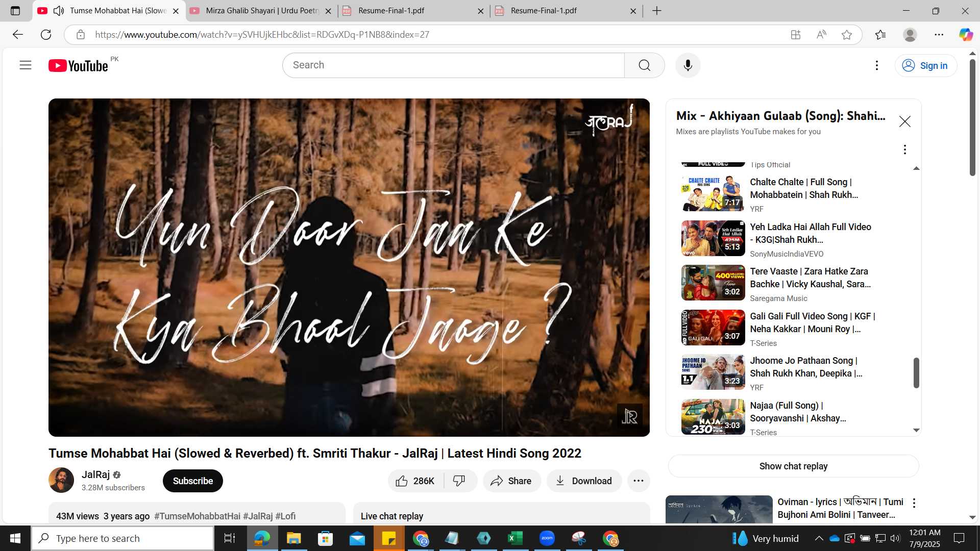Open the browser profile icon
This screenshot has width=980, height=551.
[910, 35]
